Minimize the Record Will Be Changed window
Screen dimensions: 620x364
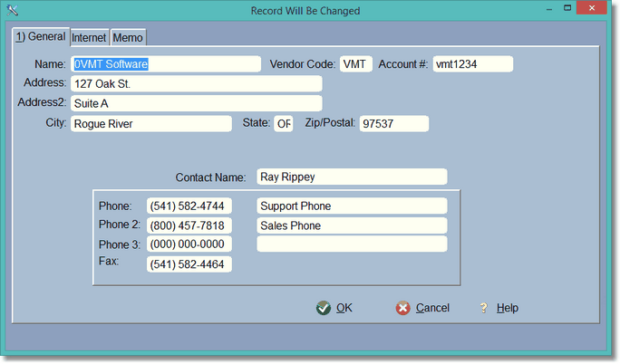coord(548,9)
